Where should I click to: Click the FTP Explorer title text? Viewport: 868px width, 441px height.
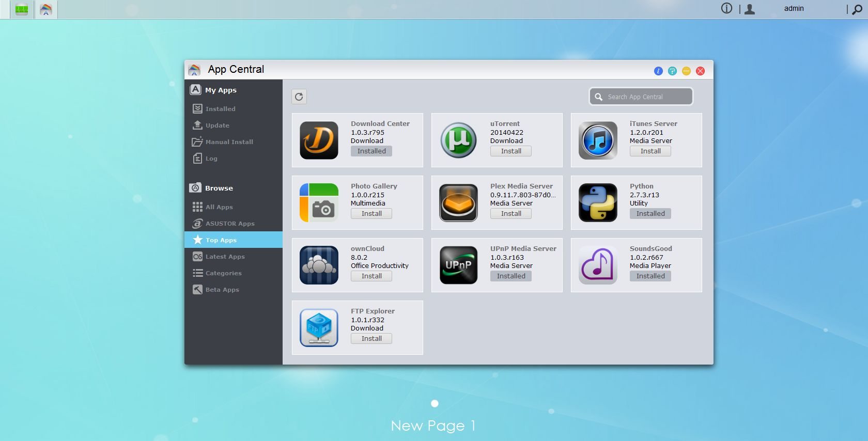click(373, 311)
